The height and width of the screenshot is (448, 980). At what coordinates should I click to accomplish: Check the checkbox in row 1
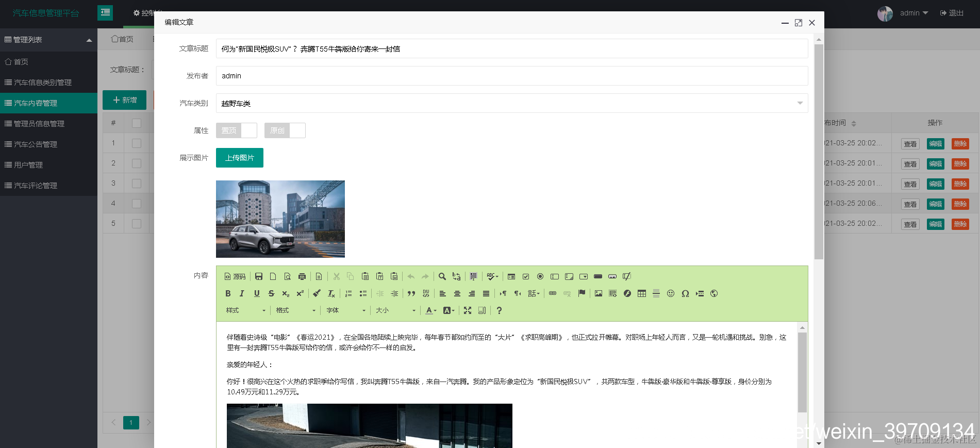(x=137, y=143)
